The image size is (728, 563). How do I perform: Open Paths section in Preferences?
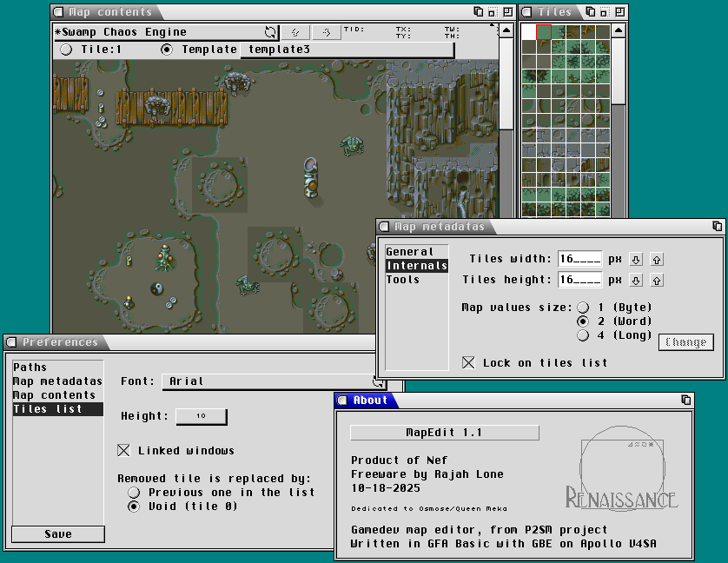point(30,368)
